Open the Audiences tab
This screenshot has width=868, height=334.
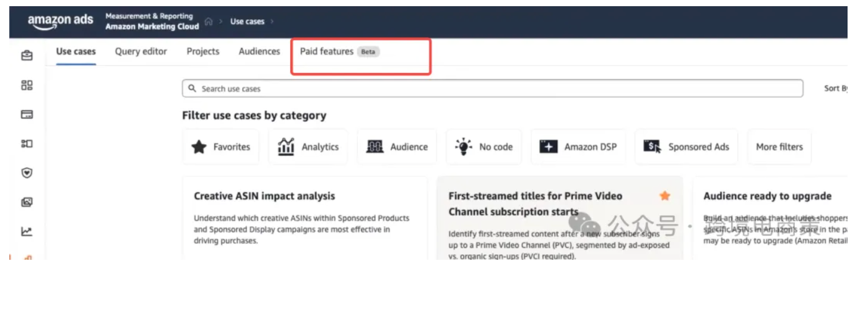[x=259, y=51]
